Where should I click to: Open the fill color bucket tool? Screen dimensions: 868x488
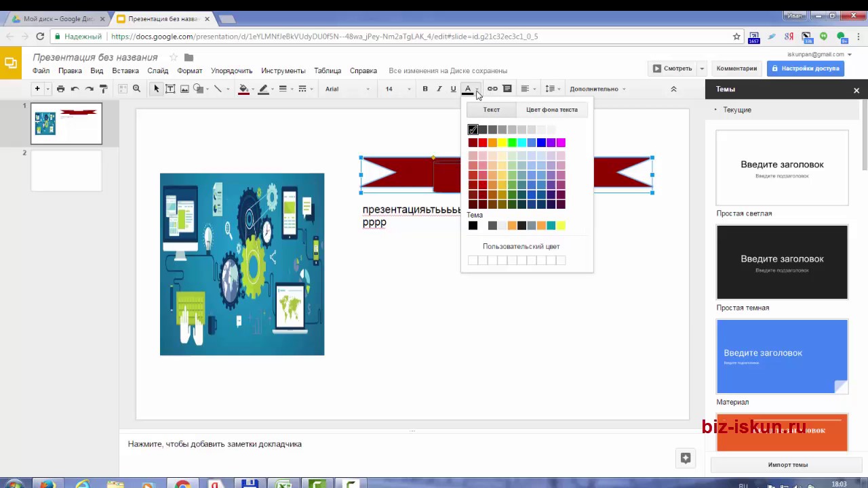tap(243, 89)
